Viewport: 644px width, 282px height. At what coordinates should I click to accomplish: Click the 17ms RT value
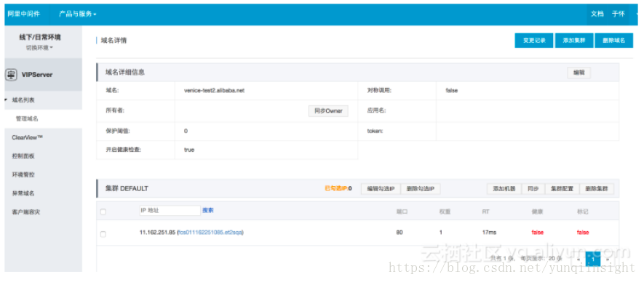(x=489, y=233)
